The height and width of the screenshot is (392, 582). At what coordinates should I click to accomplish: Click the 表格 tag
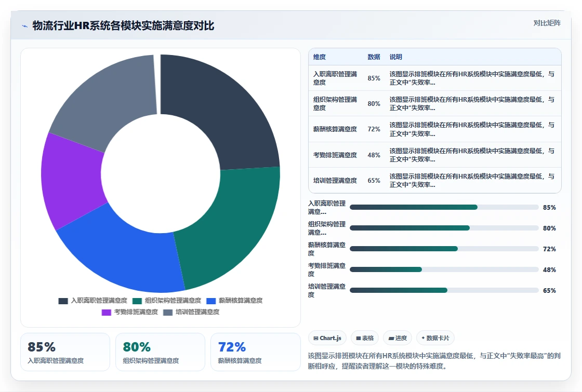[365, 338]
